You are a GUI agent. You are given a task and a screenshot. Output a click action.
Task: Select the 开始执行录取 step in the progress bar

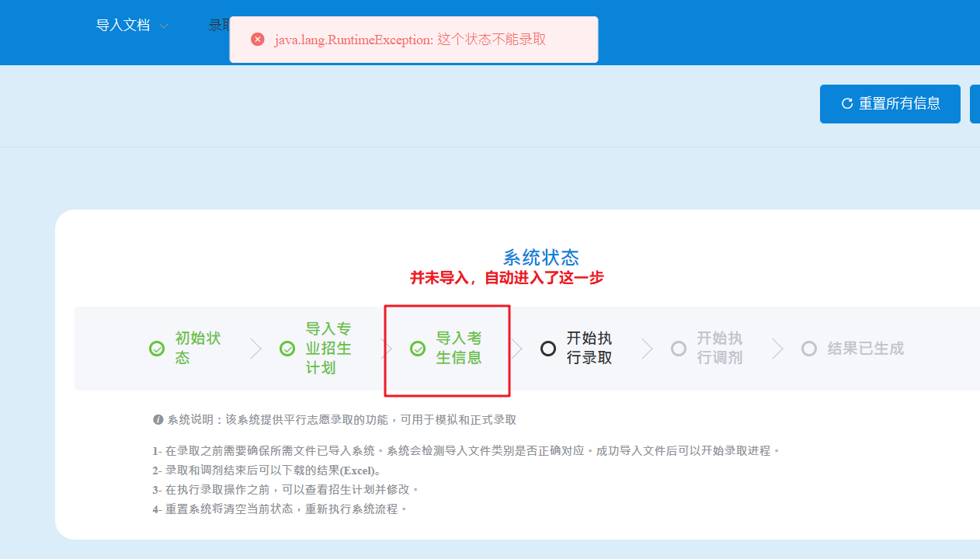[581, 349]
